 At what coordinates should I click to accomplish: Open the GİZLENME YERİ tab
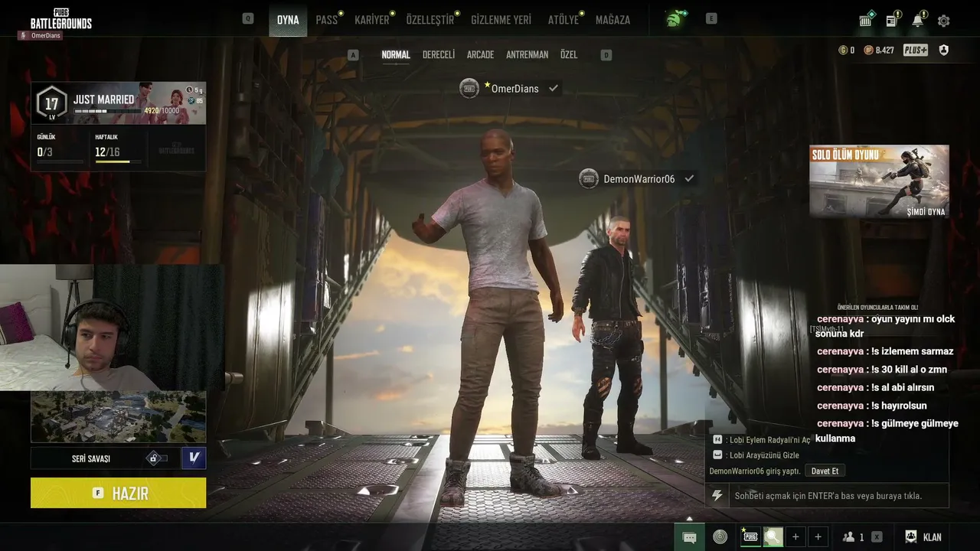[501, 20]
